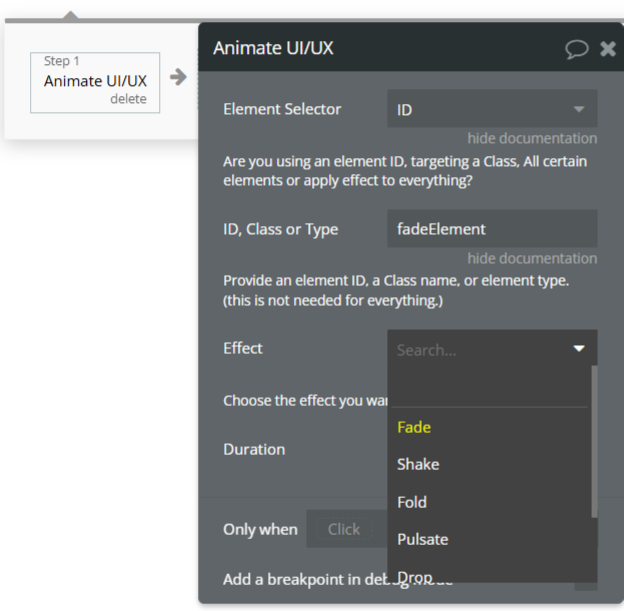Click the fadeElement input field

tap(492, 229)
